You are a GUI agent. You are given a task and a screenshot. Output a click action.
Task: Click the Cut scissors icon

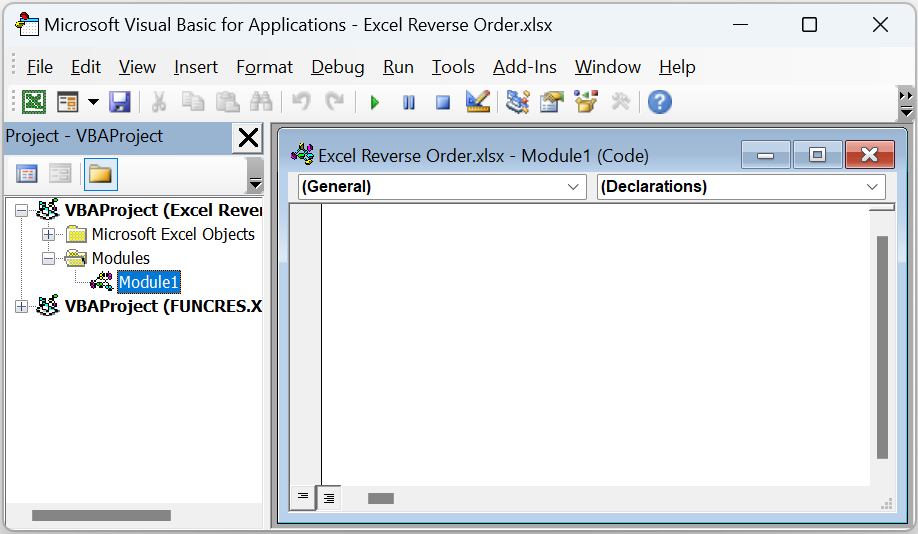tap(159, 102)
